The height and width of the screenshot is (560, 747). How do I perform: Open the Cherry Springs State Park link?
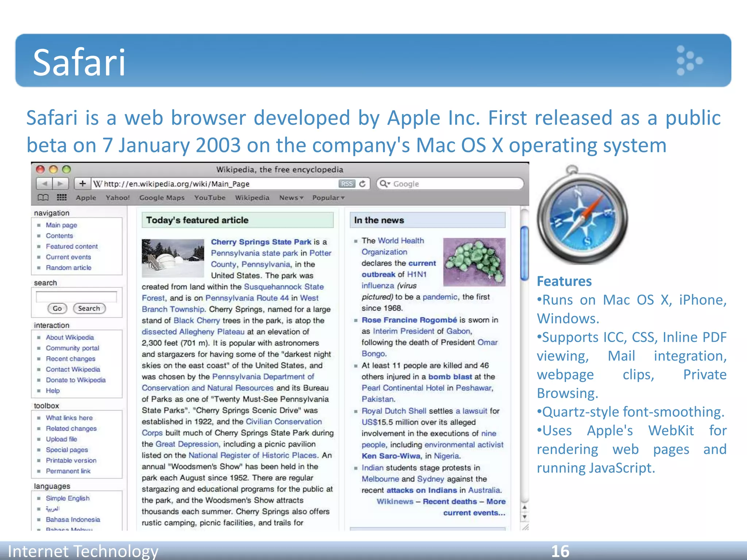(x=261, y=242)
